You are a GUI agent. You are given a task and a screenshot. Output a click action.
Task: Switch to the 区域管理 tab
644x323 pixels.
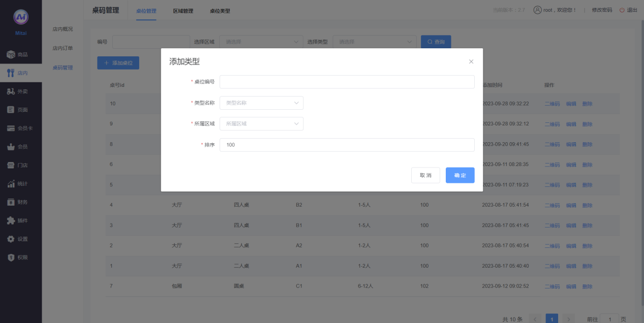183,11
